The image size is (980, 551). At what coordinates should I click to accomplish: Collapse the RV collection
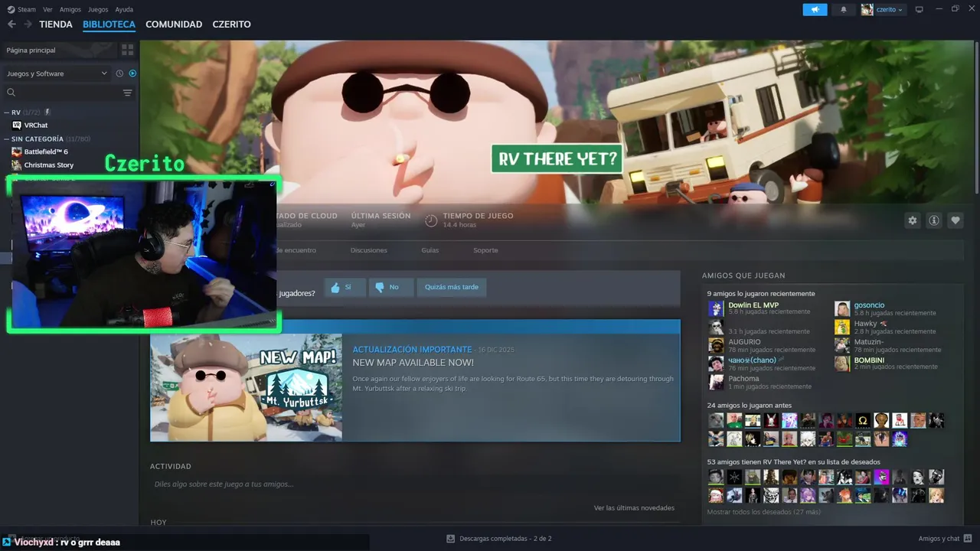(7, 112)
